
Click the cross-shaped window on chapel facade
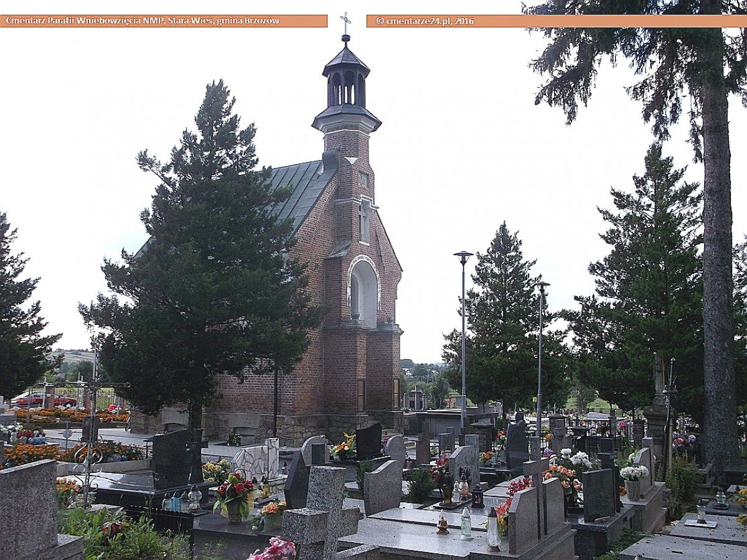click(364, 219)
